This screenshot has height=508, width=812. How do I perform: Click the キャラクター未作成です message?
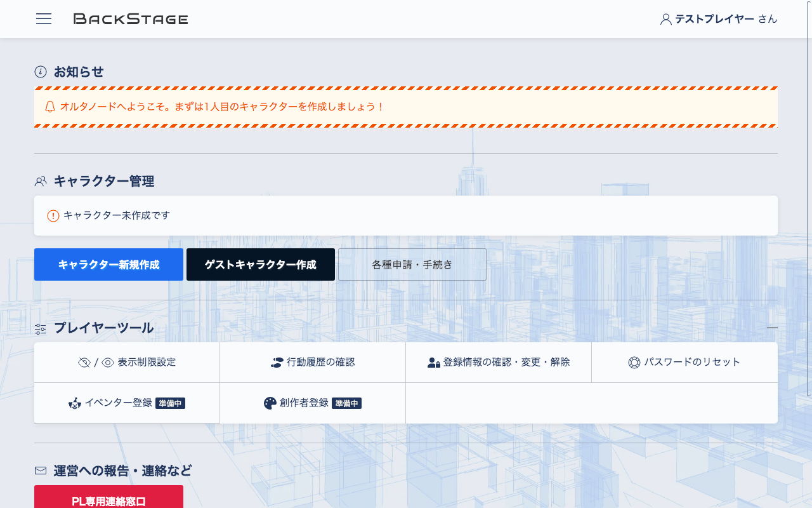[117, 216]
